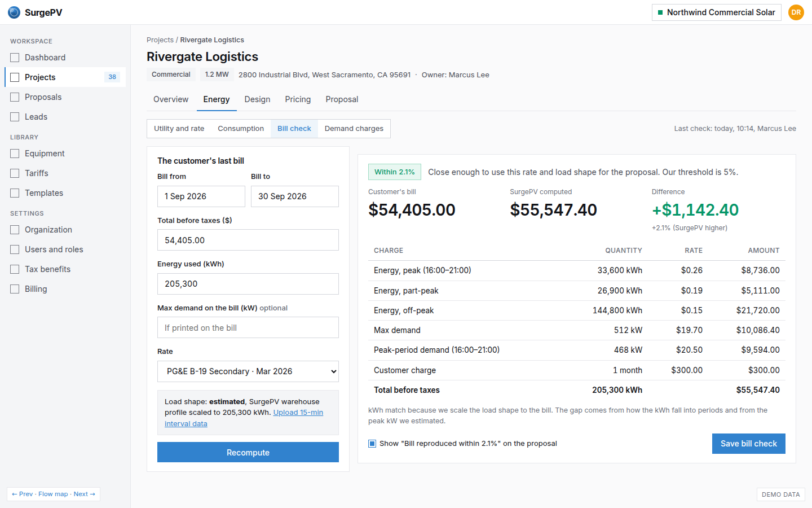Image resolution: width=812 pixels, height=508 pixels.
Task: Click the Peak-period demand amount $9,594.00
Action: point(760,350)
